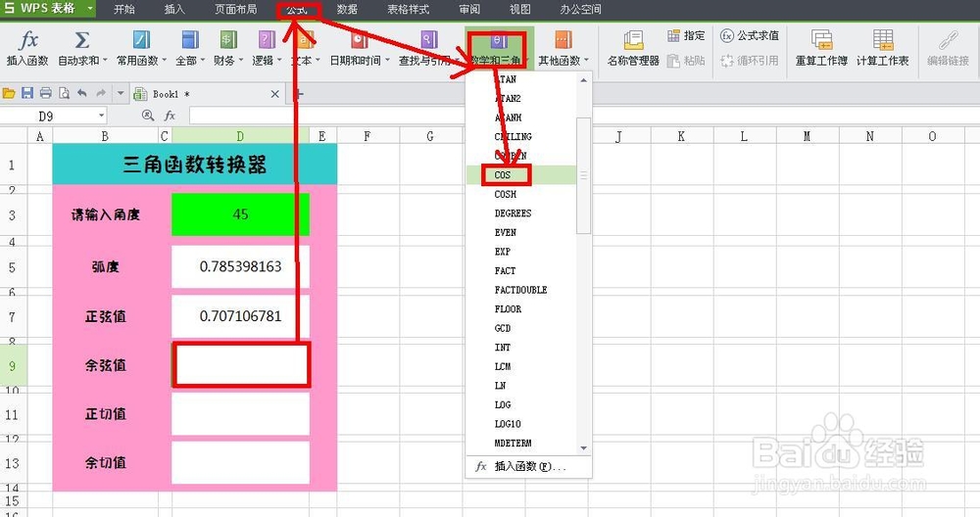Click Edit Links (编辑链接) chain icon
This screenshot has height=517, width=980.
pyautogui.click(x=948, y=40)
